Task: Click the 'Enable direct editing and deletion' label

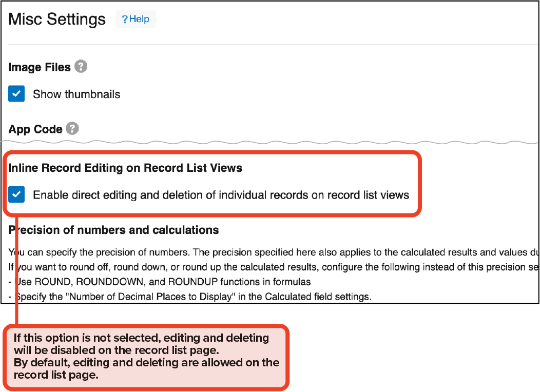Action: pyautogui.click(x=221, y=195)
